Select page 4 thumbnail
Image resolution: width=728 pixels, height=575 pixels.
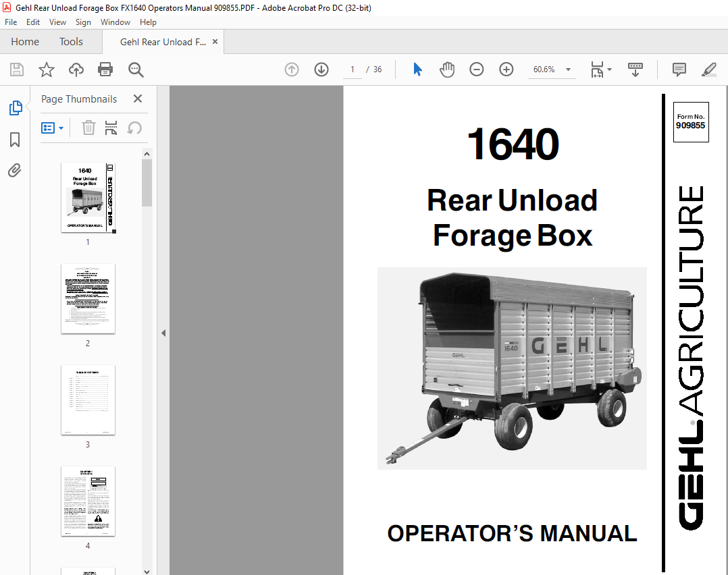[x=88, y=501]
